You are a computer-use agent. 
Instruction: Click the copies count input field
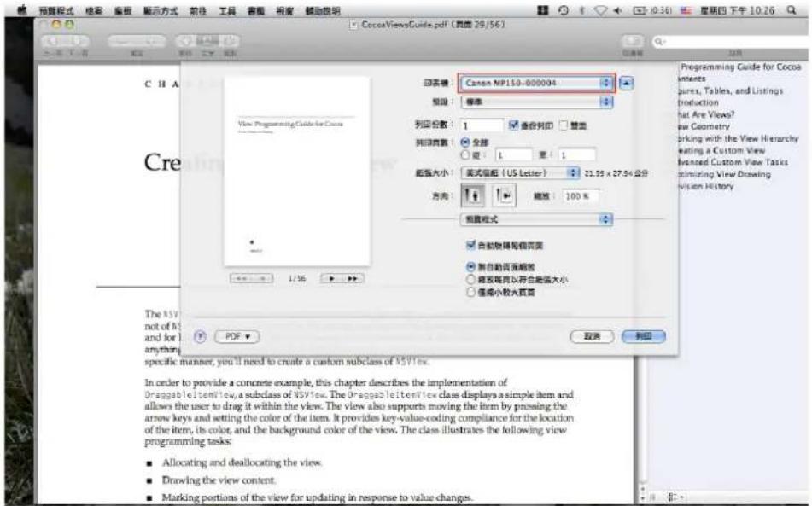click(x=482, y=125)
